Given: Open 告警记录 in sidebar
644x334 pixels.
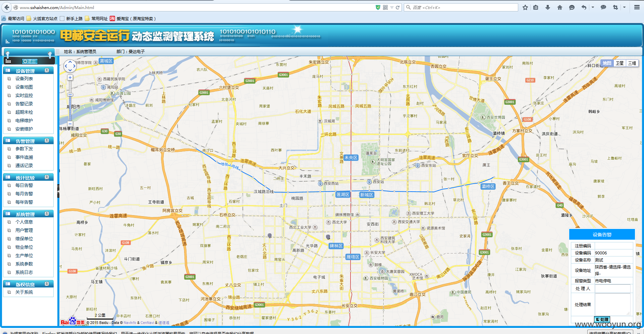Looking at the screenshot, I should click(x=24, y=104).
